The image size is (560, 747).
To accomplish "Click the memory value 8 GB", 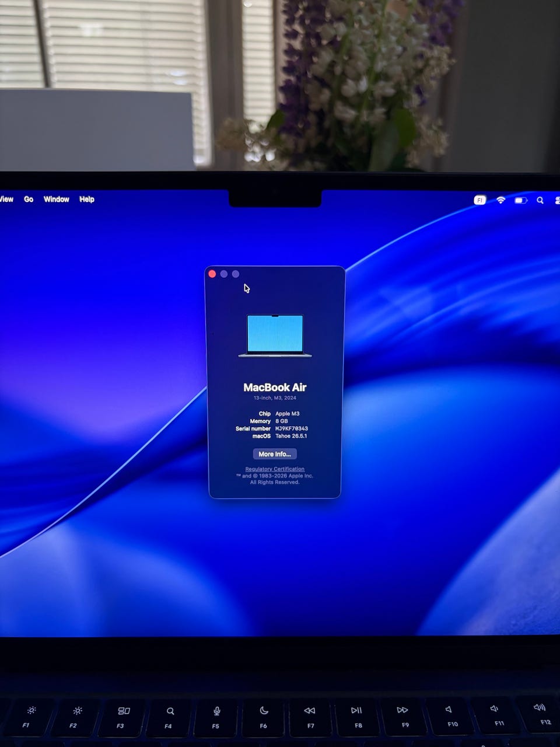I will 282,421.
